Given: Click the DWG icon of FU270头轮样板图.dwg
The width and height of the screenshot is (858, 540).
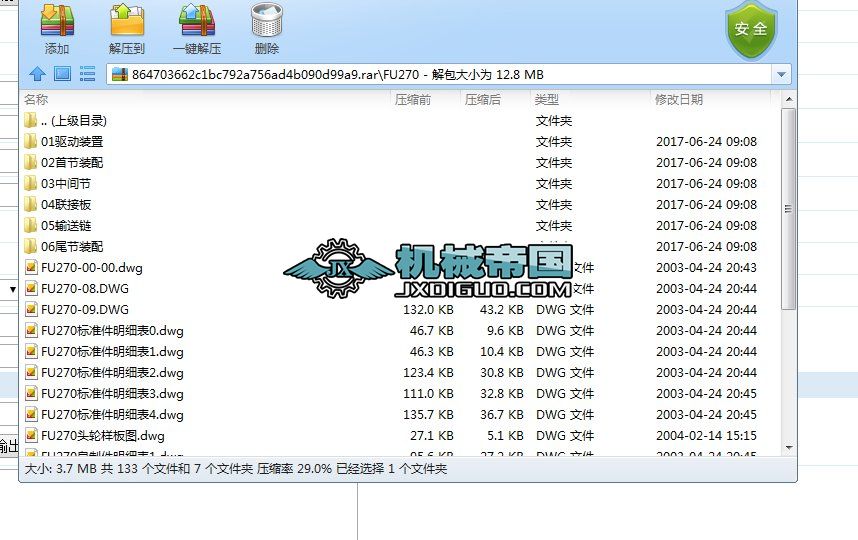Looking at the screenshot, I should click(x=31, y=436).
